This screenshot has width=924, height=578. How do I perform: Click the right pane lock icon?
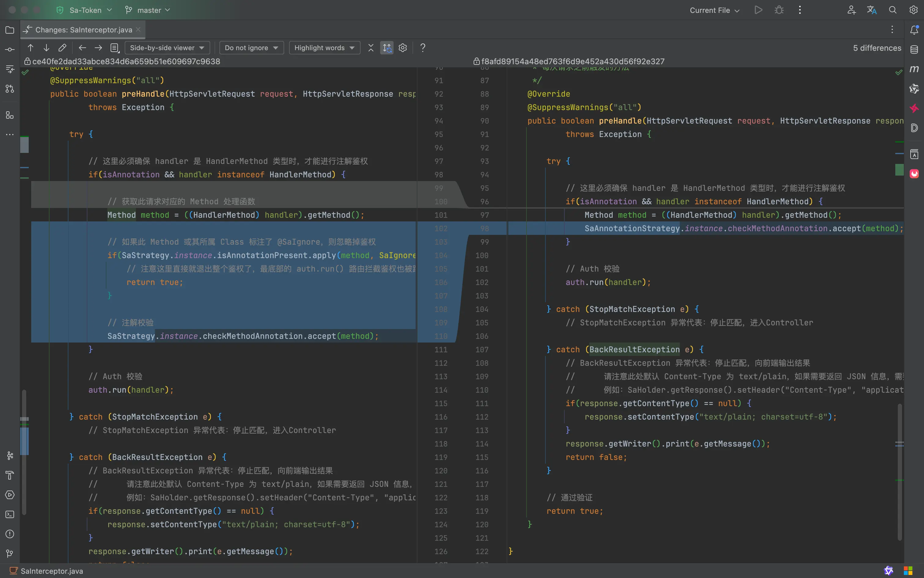[x=476, y=61]
